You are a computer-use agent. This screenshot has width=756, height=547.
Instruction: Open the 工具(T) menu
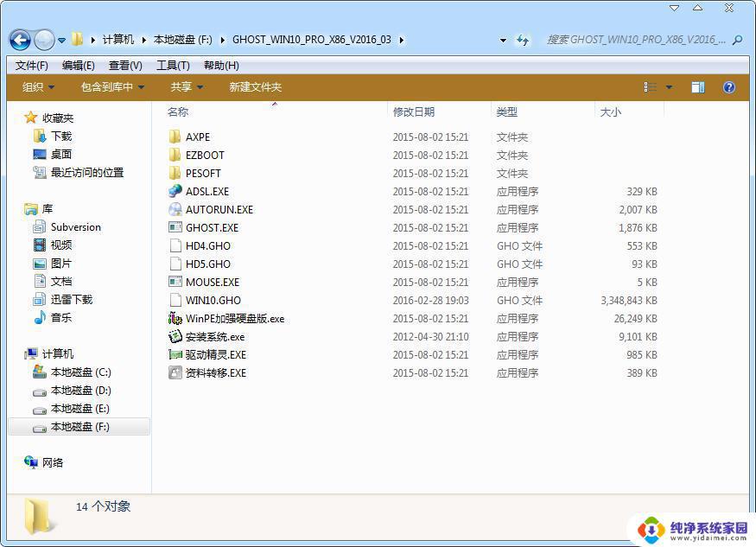click(x=173, y=66)
